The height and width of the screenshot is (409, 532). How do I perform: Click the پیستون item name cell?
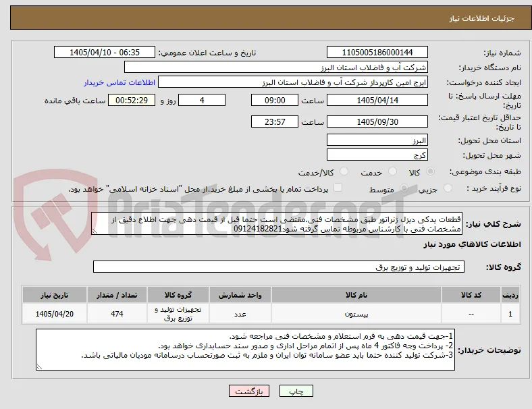(x=356, y=314)
